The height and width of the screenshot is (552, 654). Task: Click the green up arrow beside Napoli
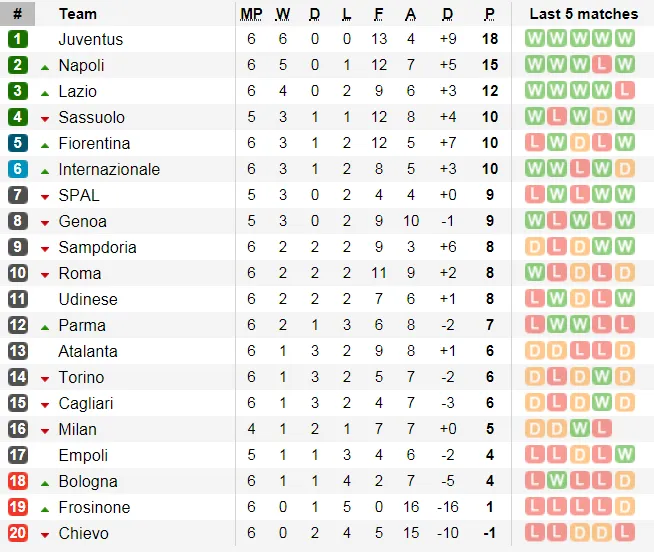[x=45, y=67]
